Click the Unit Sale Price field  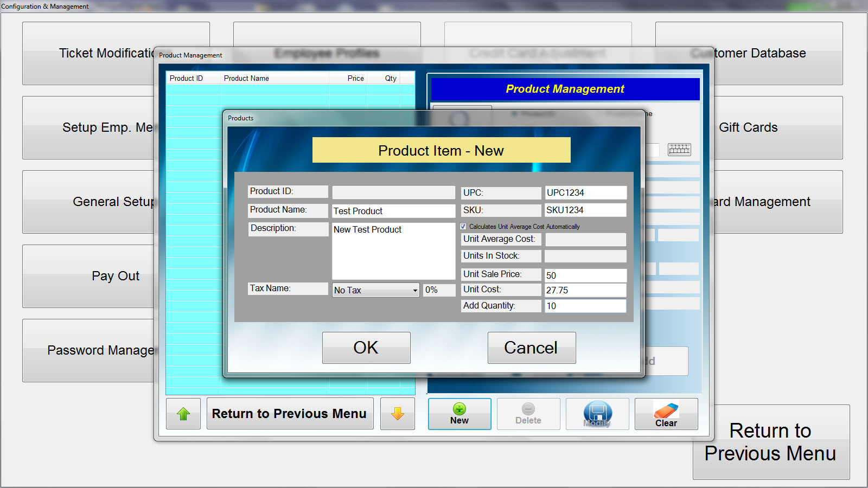(x=585, y=275)
